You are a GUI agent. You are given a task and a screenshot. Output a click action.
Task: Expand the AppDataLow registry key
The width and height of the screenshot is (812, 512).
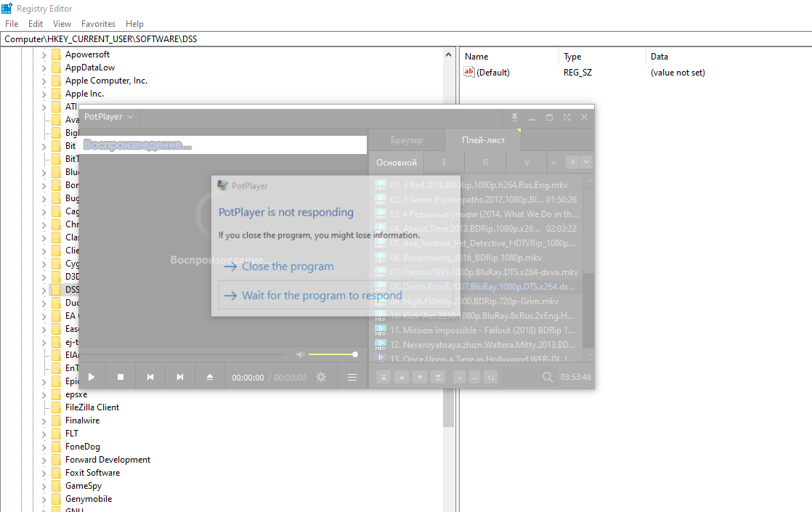point(44,68)
